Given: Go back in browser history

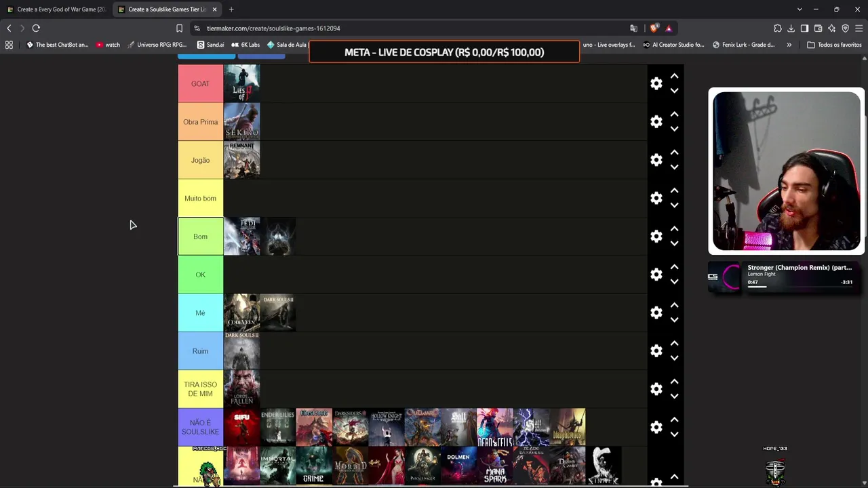Looking at the screenshot, I should pyautogui.click(x=9, y=28).
